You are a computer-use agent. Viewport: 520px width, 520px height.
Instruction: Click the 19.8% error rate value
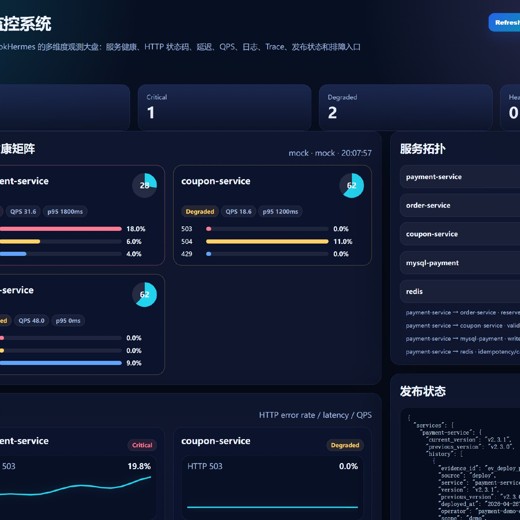click(x=139, y=466)
